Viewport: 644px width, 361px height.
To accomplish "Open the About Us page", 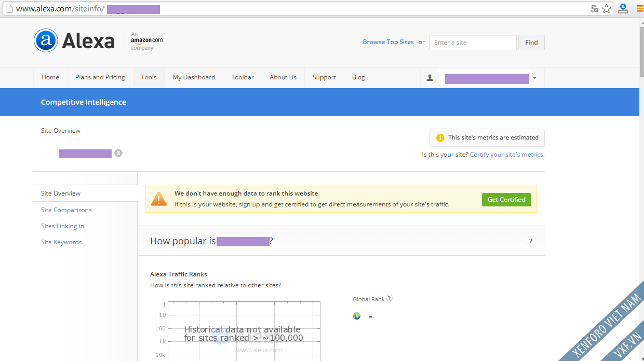I will click(283, 77).
